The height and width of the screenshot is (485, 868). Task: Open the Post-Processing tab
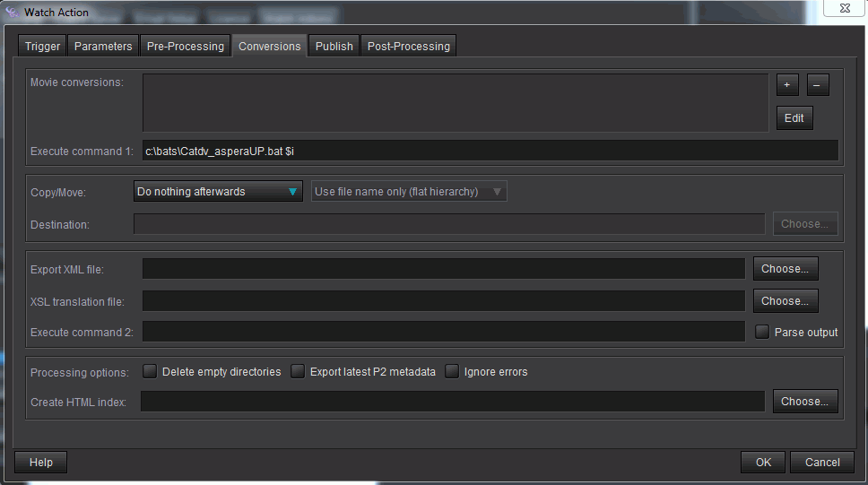point(409,46)
